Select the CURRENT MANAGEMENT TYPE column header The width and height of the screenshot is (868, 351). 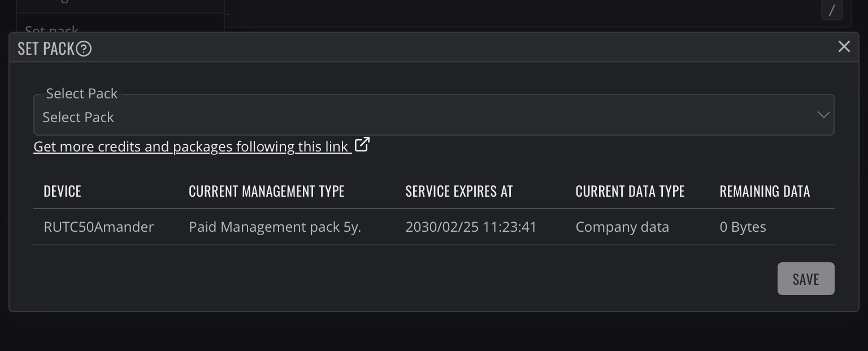(267, 191)
